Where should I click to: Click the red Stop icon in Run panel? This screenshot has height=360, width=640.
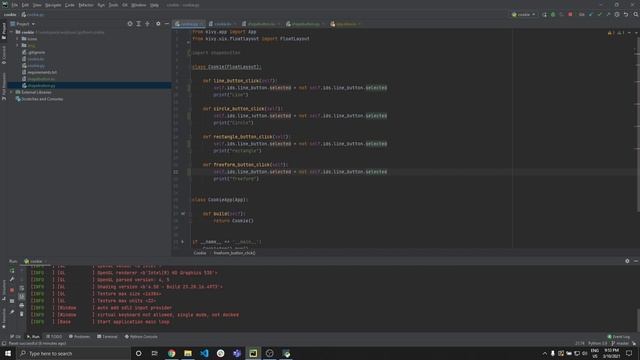tap(12, 290)
